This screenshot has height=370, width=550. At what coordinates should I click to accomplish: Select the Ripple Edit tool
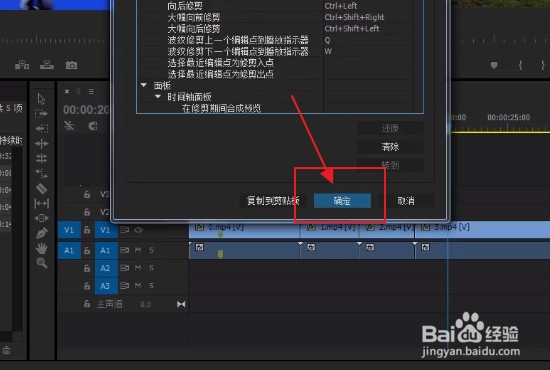41,143
